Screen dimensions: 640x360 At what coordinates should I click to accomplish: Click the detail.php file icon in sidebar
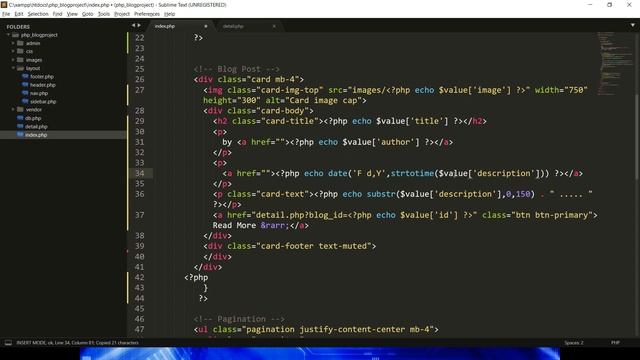tap(20, 127)
